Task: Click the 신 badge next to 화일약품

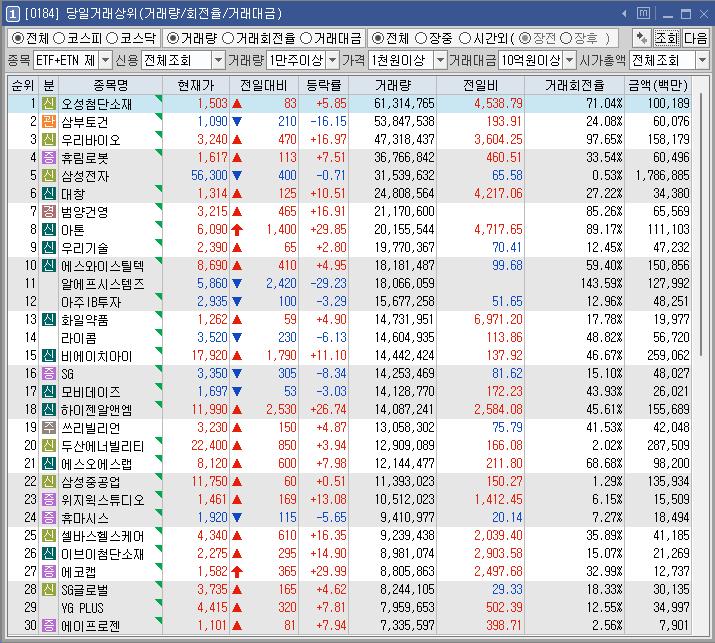Action: (x=49, y=320)
